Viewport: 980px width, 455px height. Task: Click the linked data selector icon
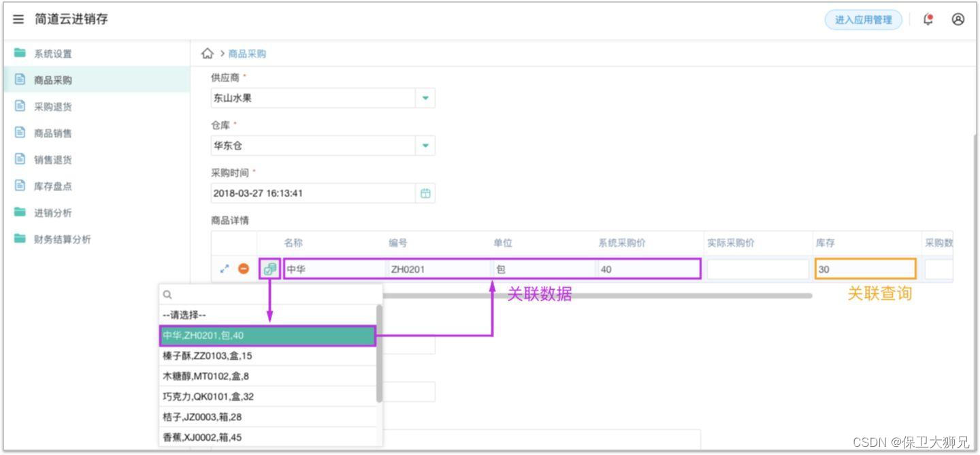click(269, 269)
